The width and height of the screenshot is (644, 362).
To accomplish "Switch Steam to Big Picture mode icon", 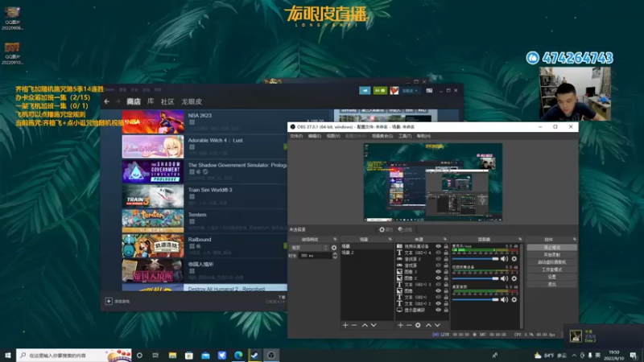I will coord(429,90).
